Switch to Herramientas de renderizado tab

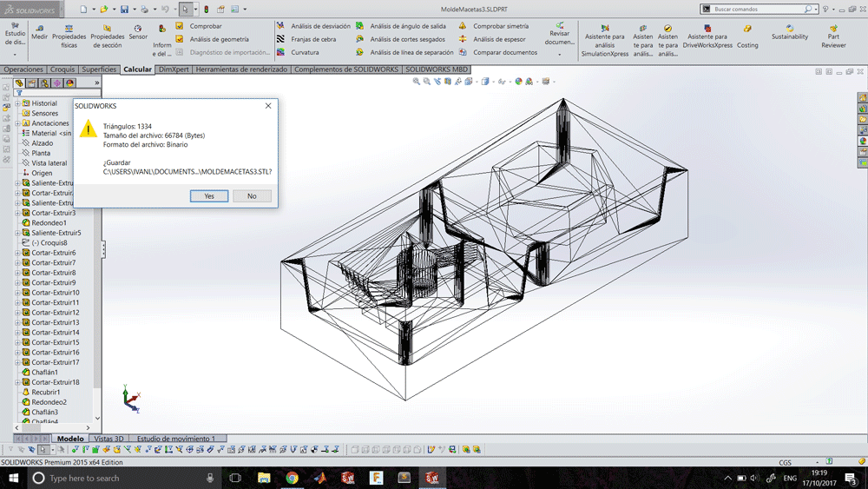coord(241,69)
